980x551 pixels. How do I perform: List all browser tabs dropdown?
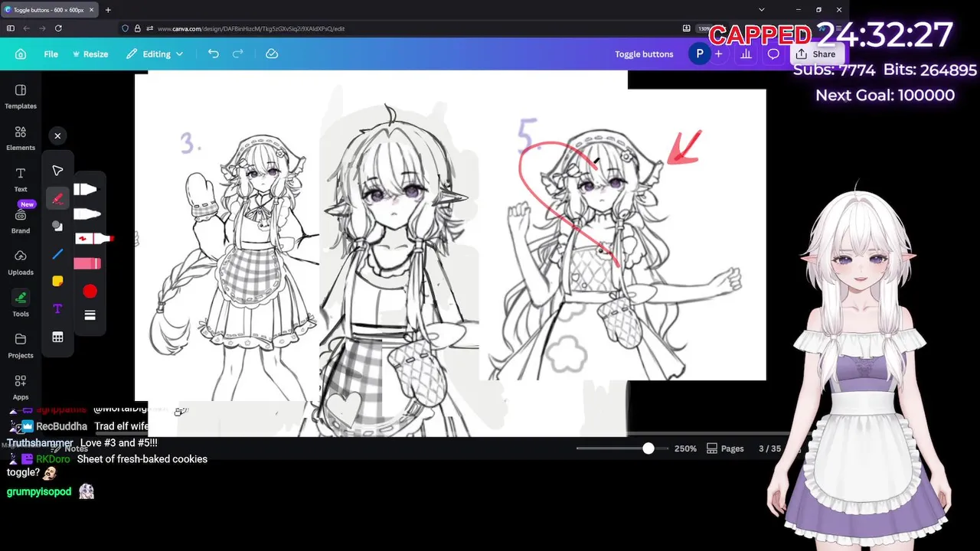click(x=761, y=10)
